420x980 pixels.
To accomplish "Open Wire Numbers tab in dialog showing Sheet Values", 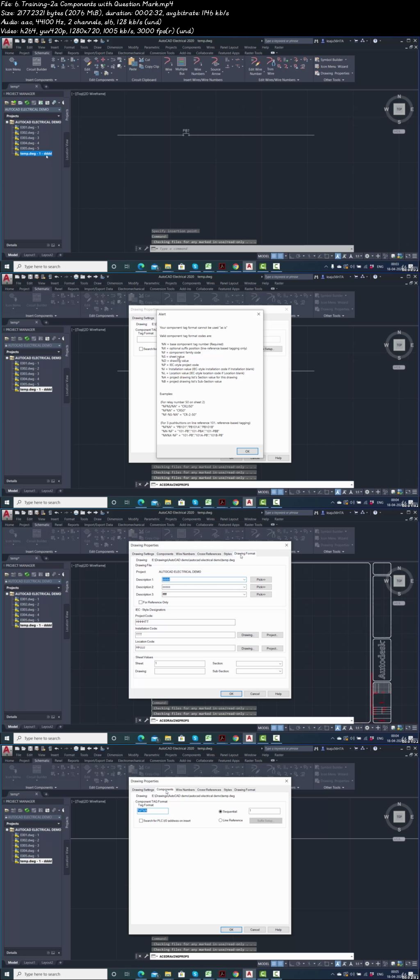I will [x=185, y=554].
